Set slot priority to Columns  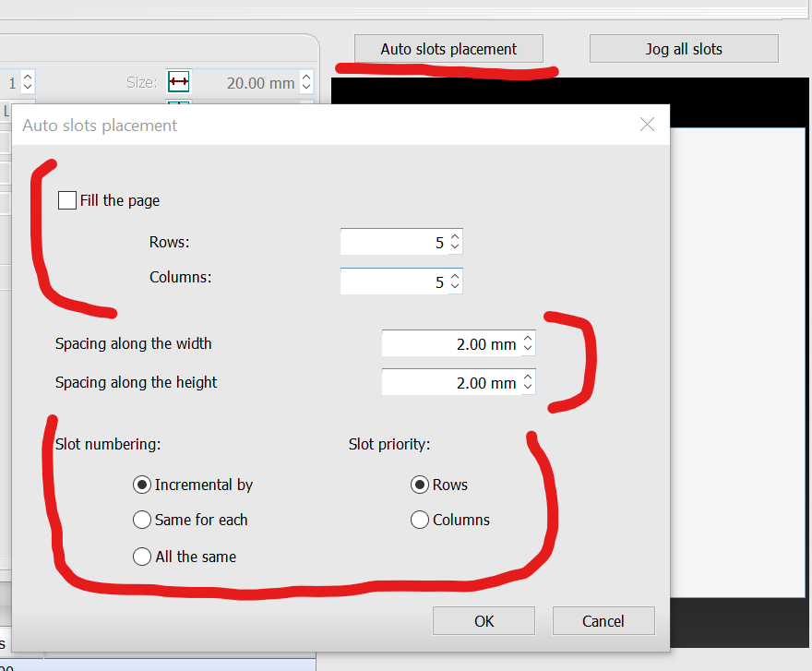pos(420,520)
